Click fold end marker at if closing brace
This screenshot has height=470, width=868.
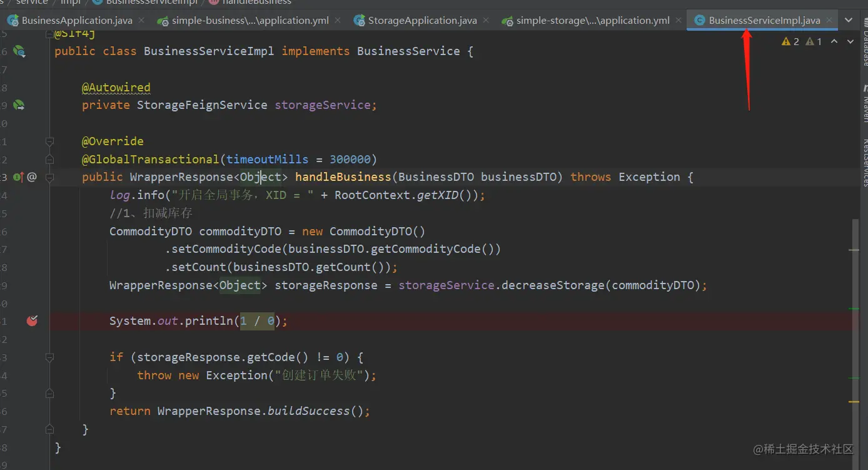[x=49, y=393]
